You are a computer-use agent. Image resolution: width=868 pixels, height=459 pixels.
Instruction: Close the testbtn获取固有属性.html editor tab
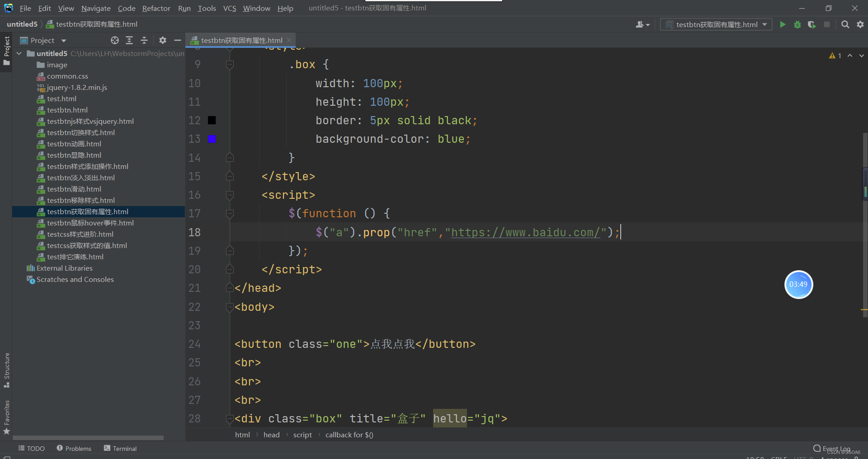[x=289, y=40]
